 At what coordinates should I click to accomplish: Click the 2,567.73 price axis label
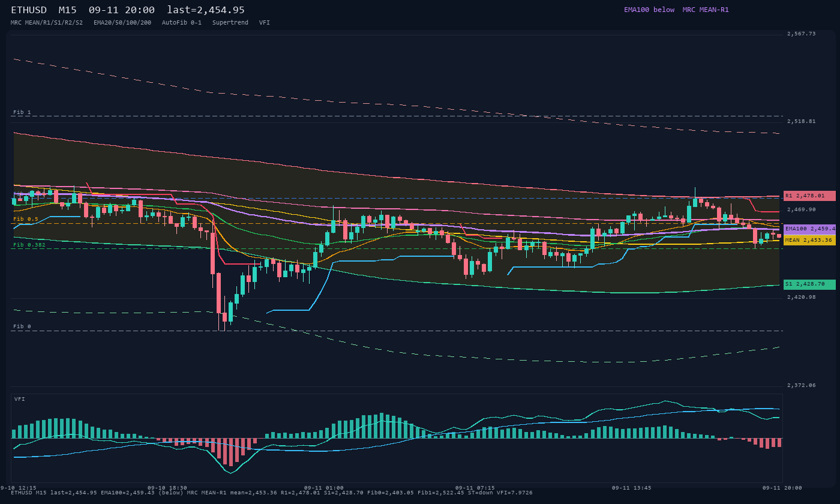[802, 34]
